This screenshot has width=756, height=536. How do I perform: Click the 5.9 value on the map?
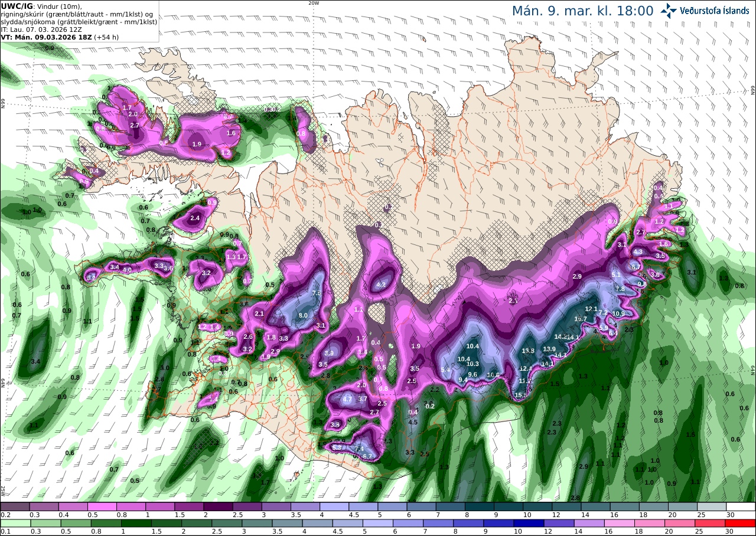coord(604,328)
